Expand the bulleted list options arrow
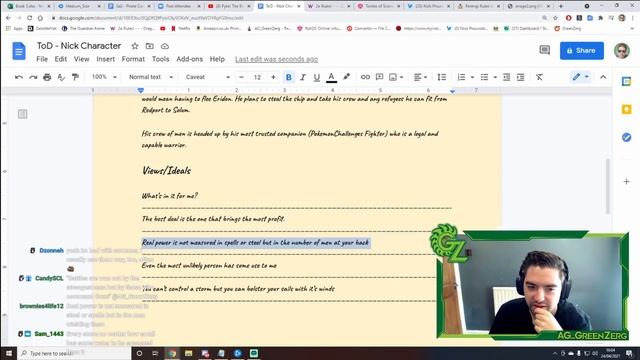This screenshot has width=640, height=360. 495,77
